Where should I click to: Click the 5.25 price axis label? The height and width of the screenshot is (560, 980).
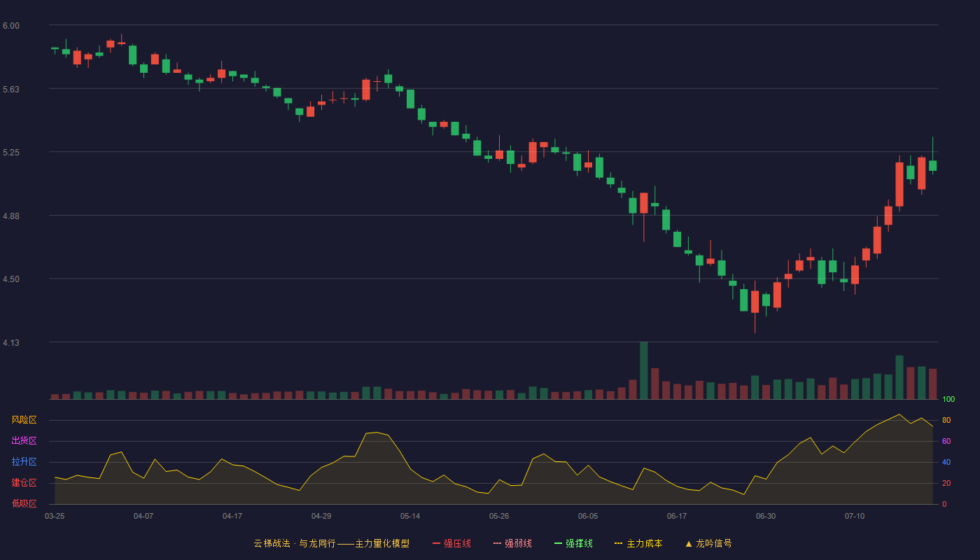(11, 153)
